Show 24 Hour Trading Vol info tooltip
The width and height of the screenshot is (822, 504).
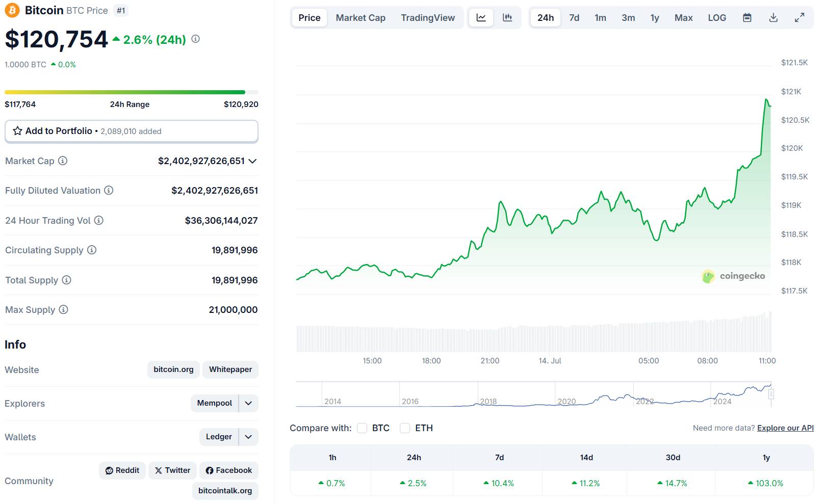[99, 220]
